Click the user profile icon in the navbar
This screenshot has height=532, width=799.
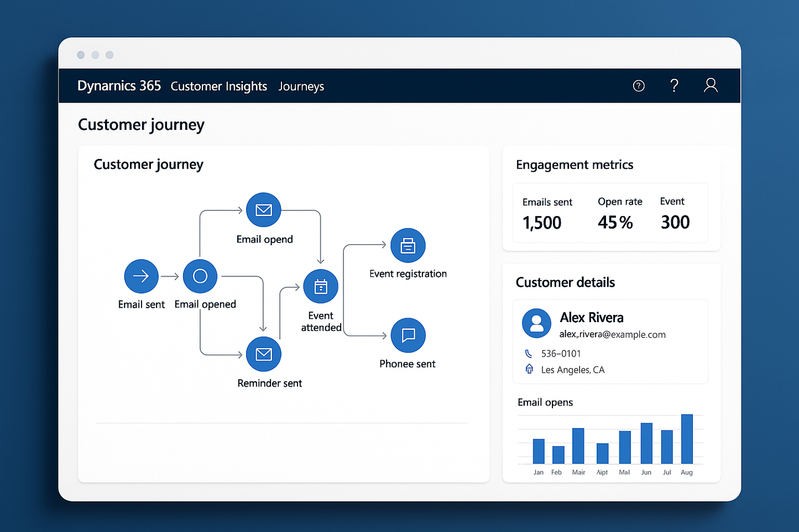click(711, 86)
